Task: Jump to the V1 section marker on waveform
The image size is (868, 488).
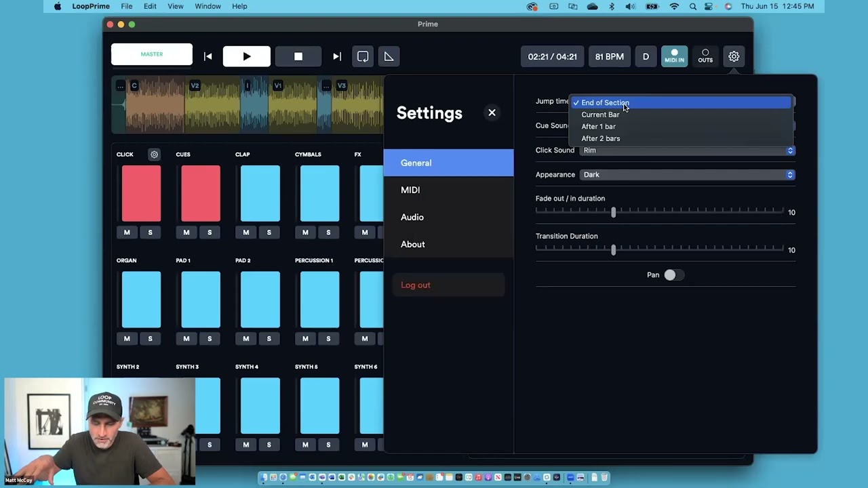Action: coord(277,86)
